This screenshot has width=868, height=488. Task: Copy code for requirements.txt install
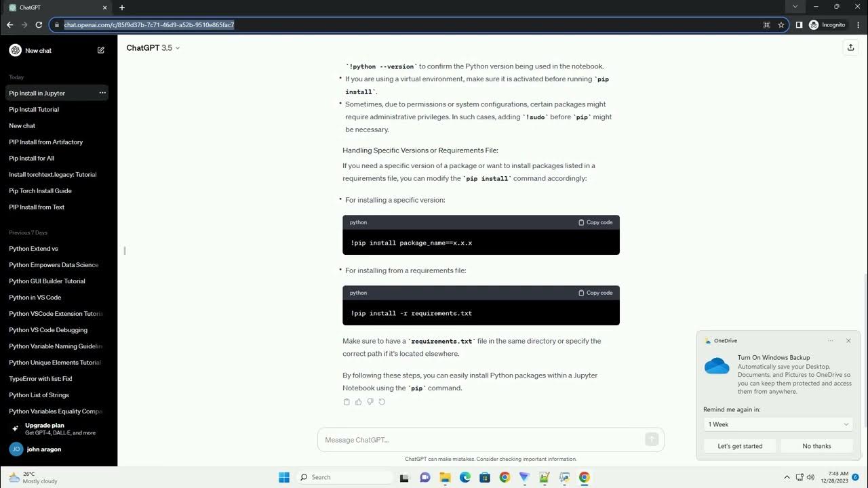(x=595, y=293)
